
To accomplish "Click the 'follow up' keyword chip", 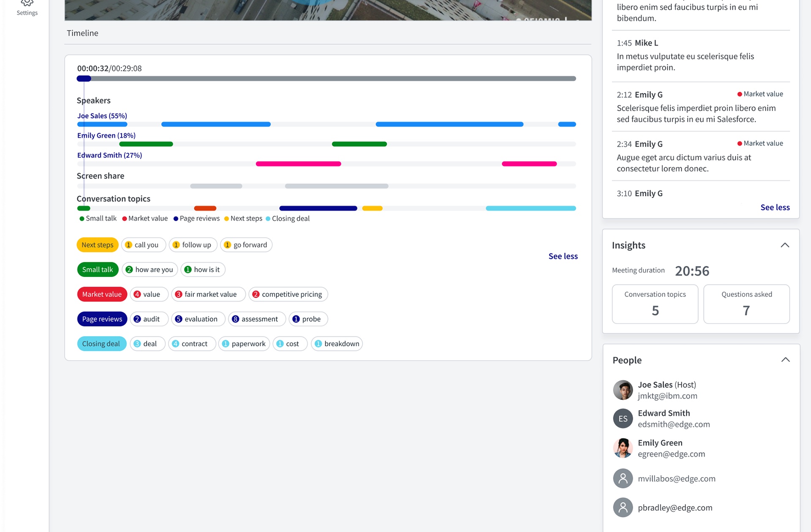I will pos(193,245).
